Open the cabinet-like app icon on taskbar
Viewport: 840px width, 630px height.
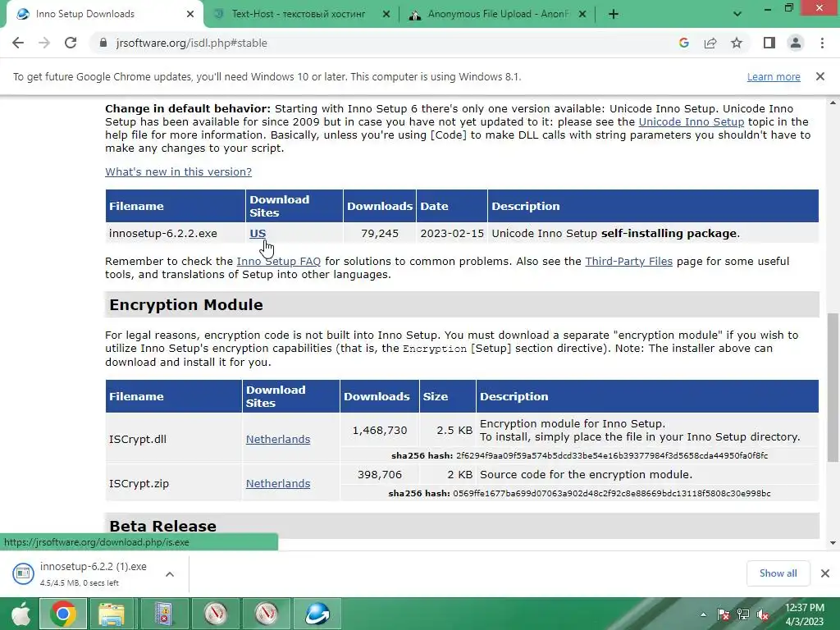pyautogui.click(x=163, y=614)
